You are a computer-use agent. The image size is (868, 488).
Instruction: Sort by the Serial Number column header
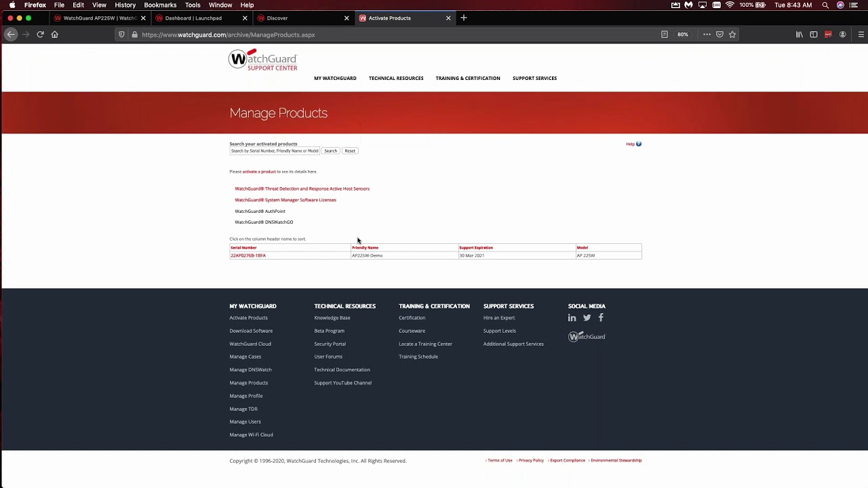click(243, 248)
